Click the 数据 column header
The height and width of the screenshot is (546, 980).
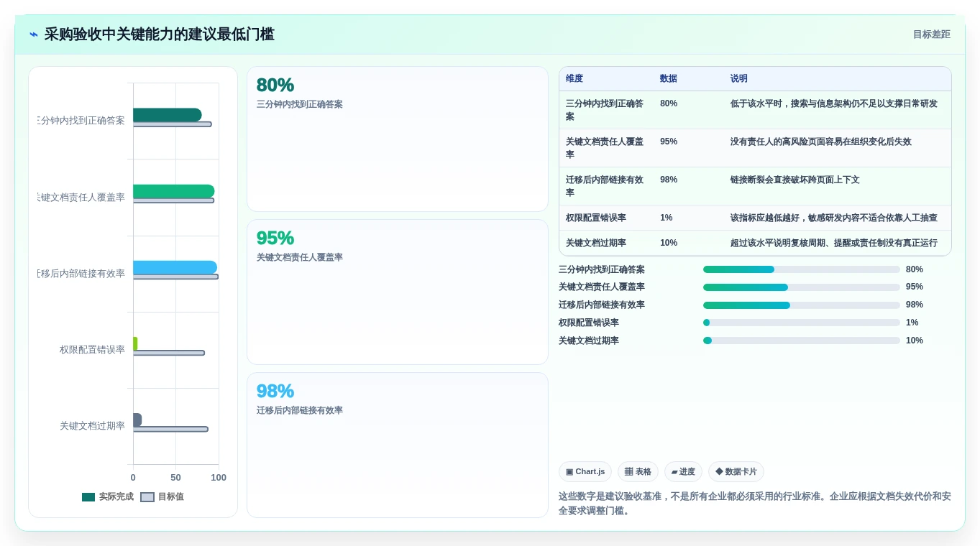point(669,78)
